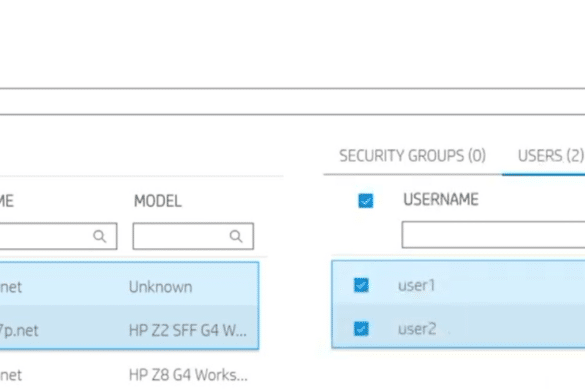The height and width of the screenshot is (390, 585).
Task: Click the 7p.net machine name cell
Action: (19, 331)
